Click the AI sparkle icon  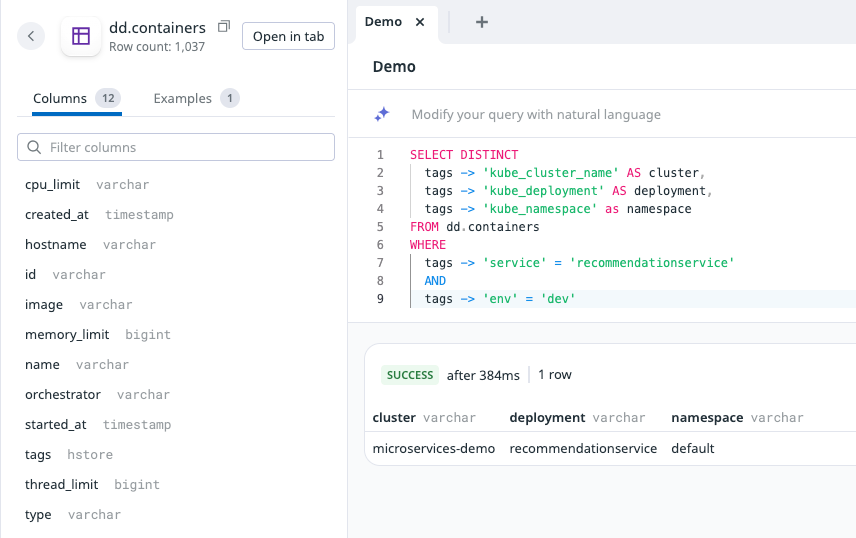pos(382,114)
